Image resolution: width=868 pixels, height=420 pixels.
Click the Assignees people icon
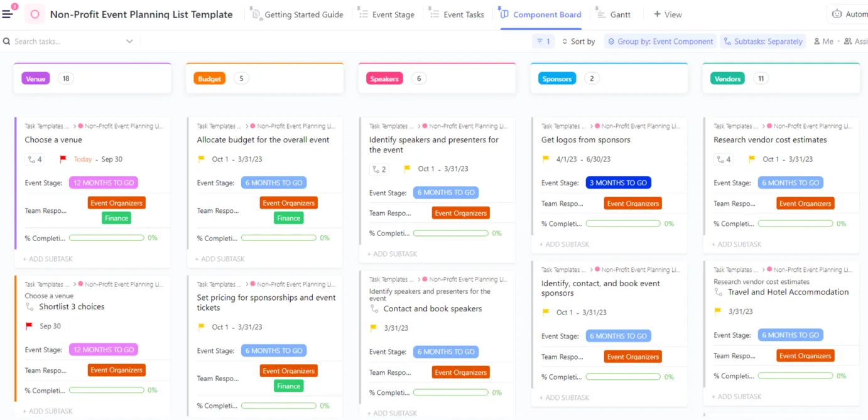pos(848,41)
